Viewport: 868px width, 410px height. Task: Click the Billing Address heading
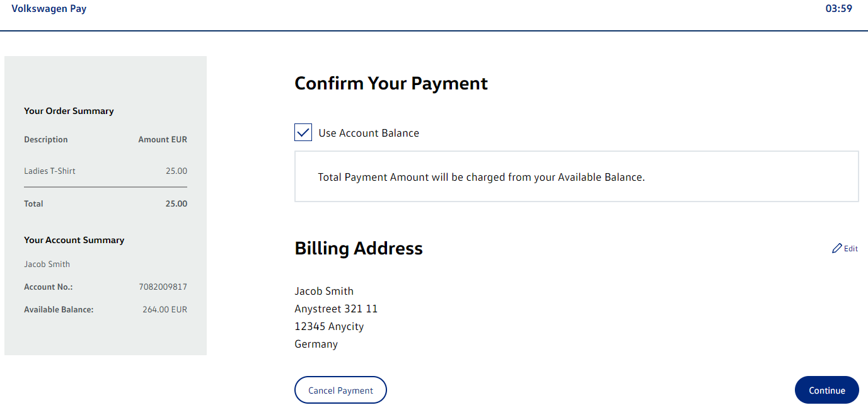(359, 249)
